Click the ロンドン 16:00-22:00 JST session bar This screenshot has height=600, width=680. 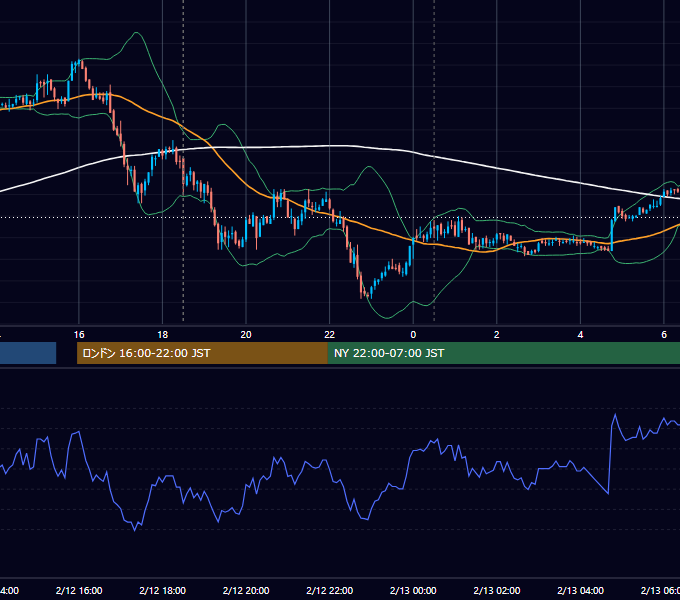(x=202, y=353)
